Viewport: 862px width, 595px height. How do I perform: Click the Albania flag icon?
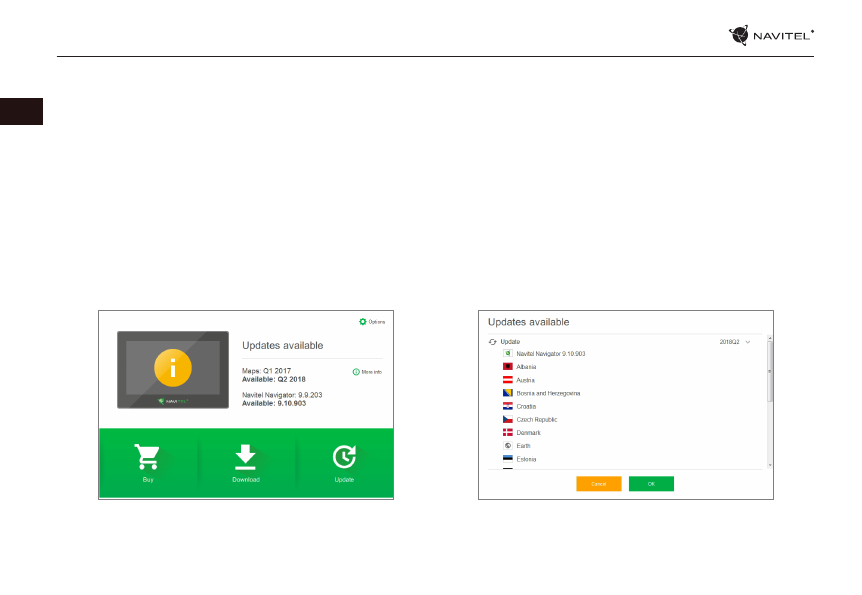coord(508,367)
